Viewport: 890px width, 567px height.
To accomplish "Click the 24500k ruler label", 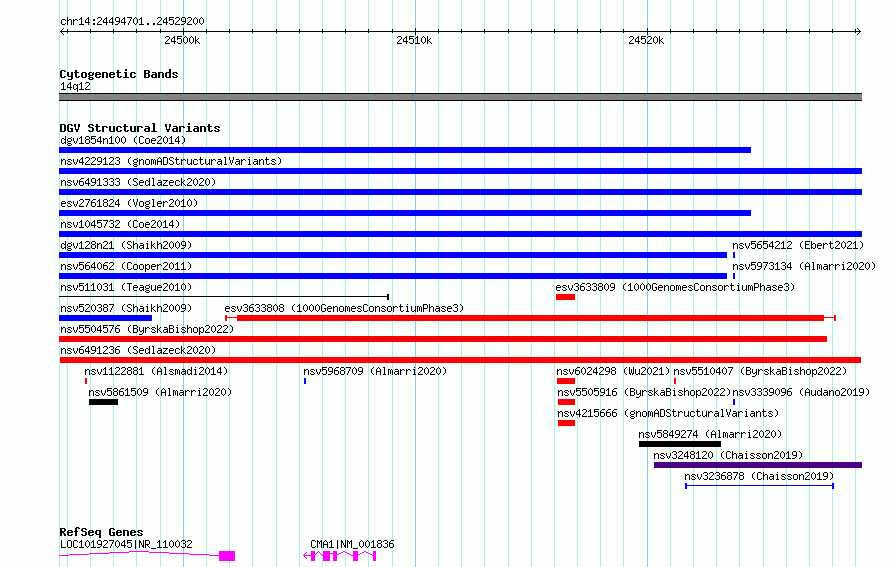I will [182, 40].
